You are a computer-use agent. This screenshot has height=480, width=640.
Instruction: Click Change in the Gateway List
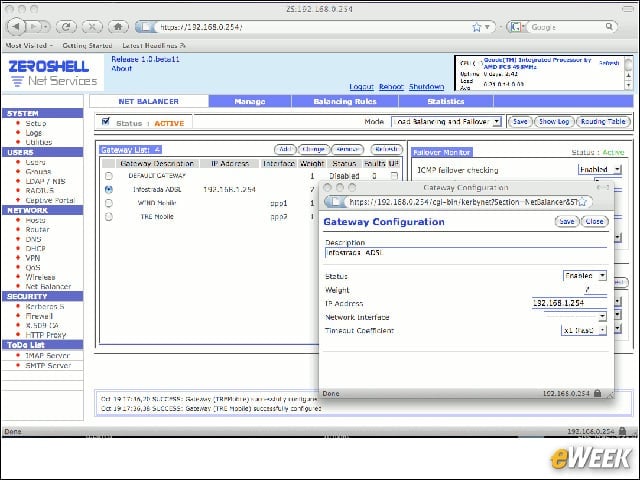[x=313, y=149]
